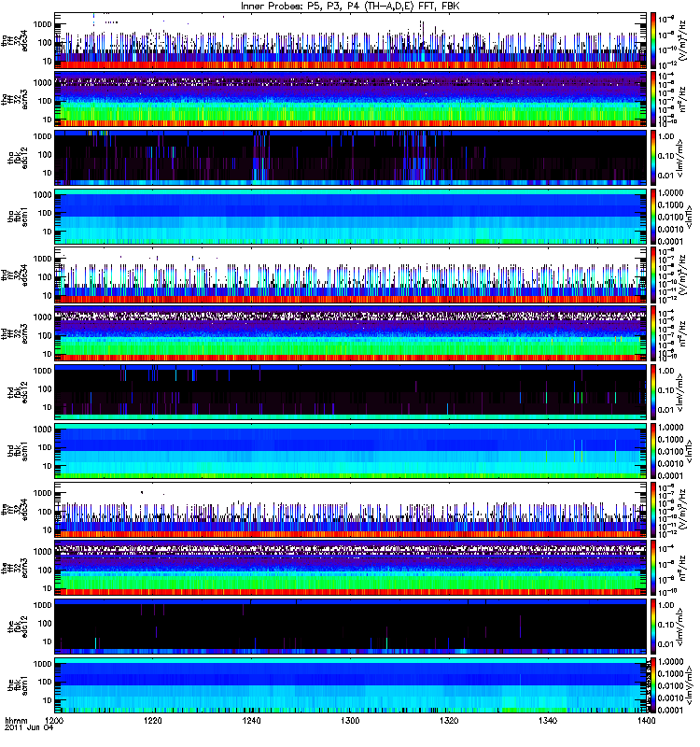The width and height of the screenshot is (700, 747).
Task: Click the "1240" time axis tick label
Action: pos(251,720)
